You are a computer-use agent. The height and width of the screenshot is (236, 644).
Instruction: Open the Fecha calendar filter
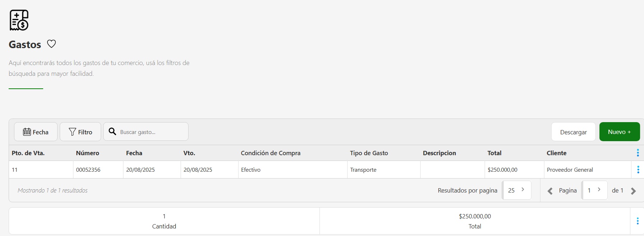[36, 132]
